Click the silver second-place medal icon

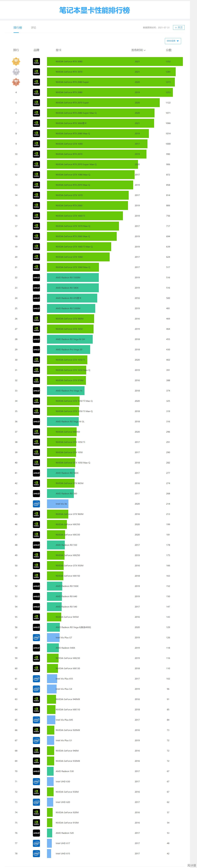(16, 72)
